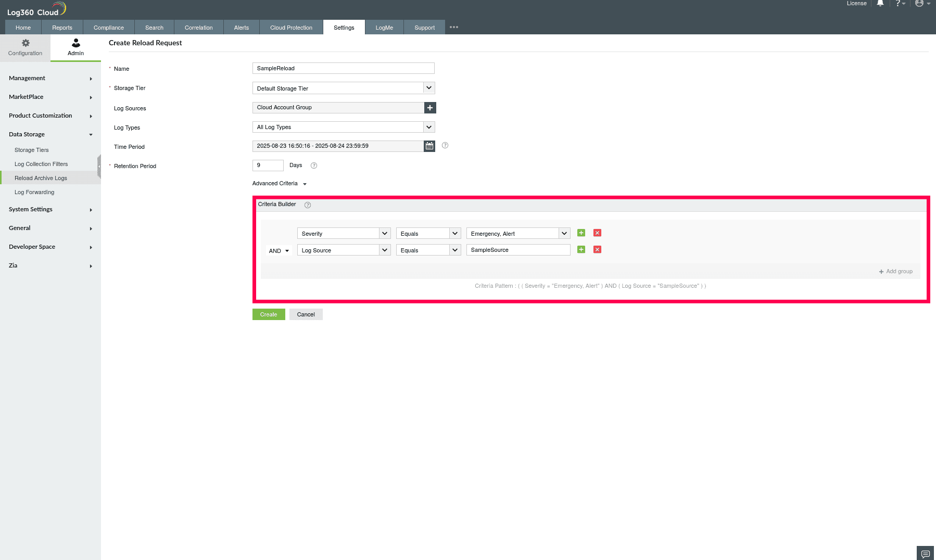Expand the Developer Space menu
The image size is (936, 560).
[50, 247]
